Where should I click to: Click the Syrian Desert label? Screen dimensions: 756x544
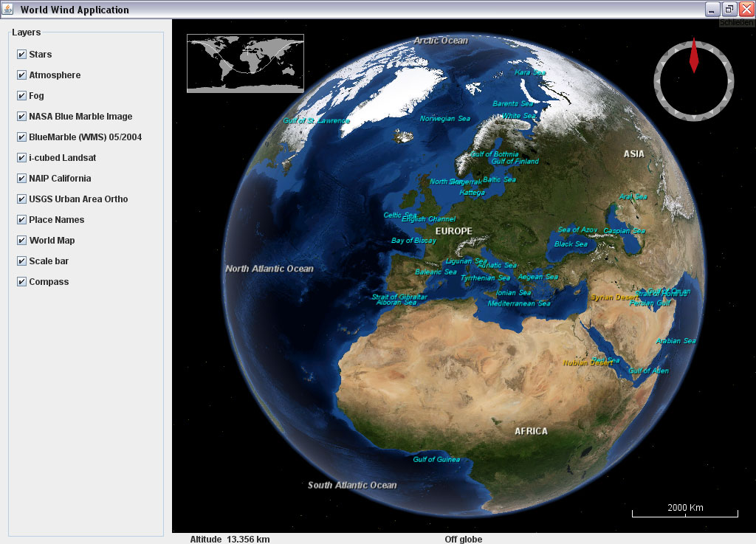(x=615, y=297)
